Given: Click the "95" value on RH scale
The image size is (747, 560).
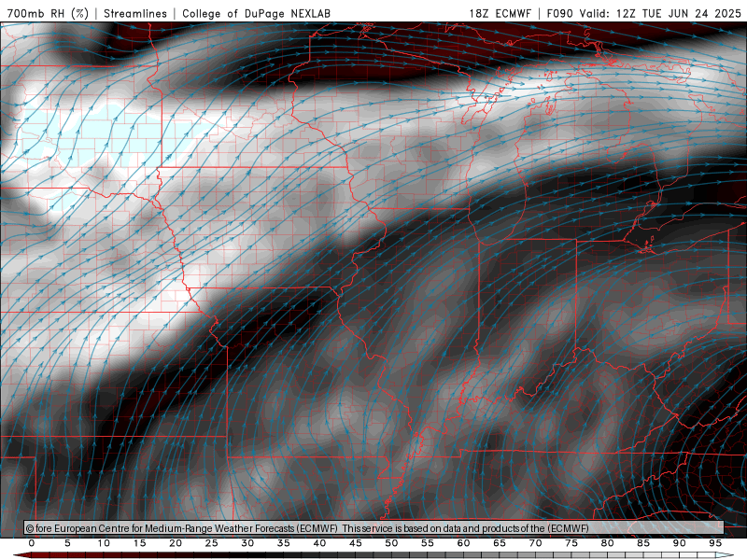Looking at the screenshot, I should 715,543.
